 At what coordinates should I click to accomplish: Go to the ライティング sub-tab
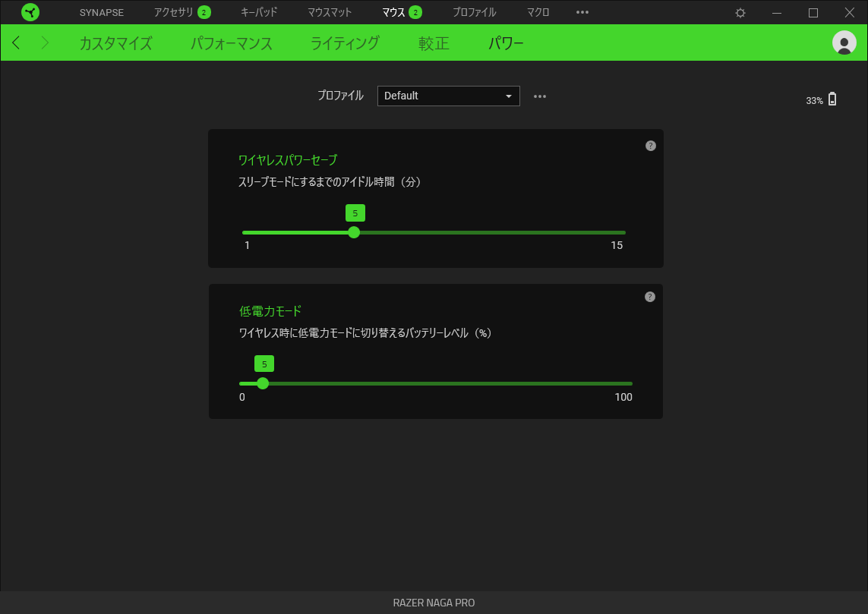point(344,43)
